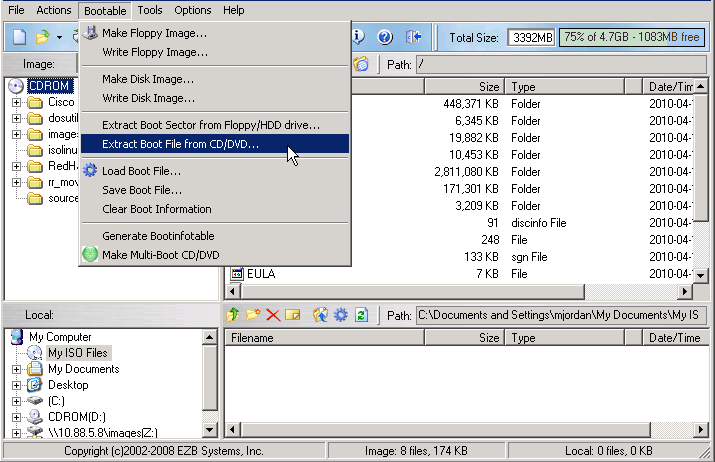This screenshot has height=462, width=715.
Task: Choose Write Floppy Image menu entry
Action: [214, 52]
